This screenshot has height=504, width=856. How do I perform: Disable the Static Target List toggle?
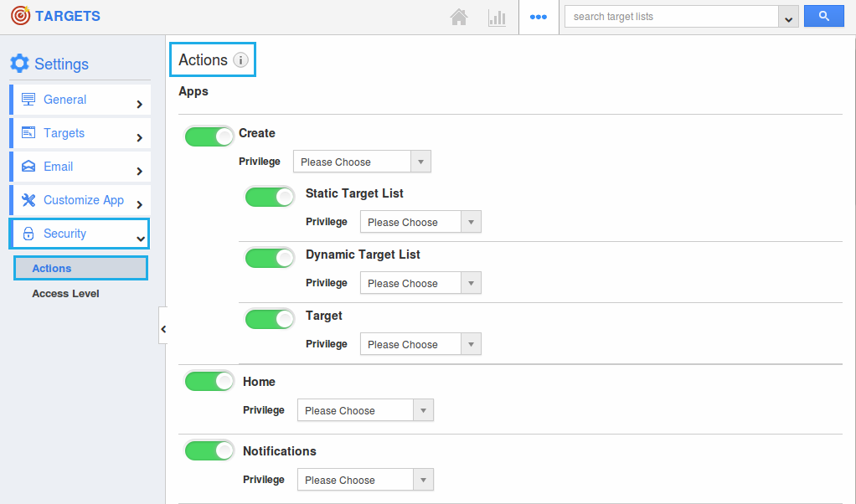click(270, 197)
